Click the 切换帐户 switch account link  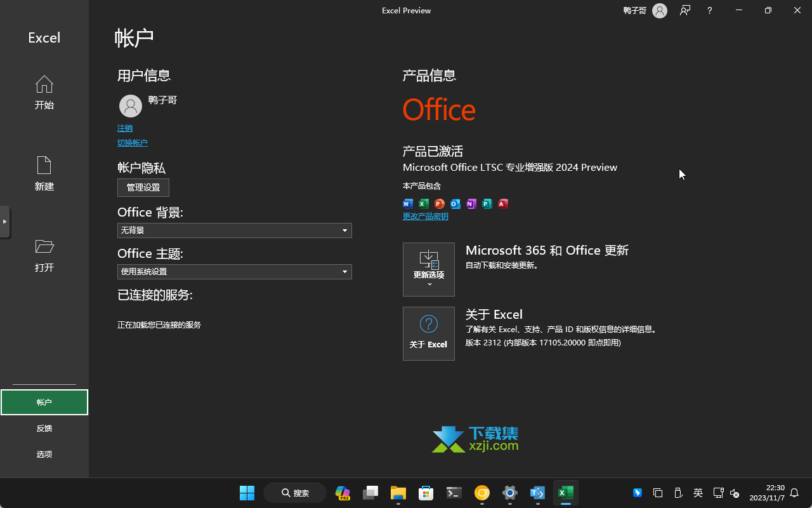pyautogui.click(x=133, y=143)
